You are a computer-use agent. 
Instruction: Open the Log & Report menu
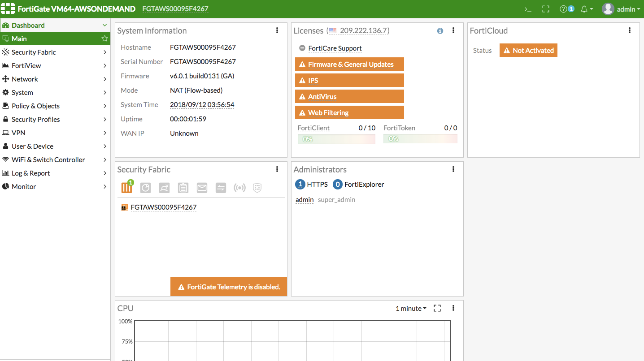pyautogui.click(x=55, y=173)
